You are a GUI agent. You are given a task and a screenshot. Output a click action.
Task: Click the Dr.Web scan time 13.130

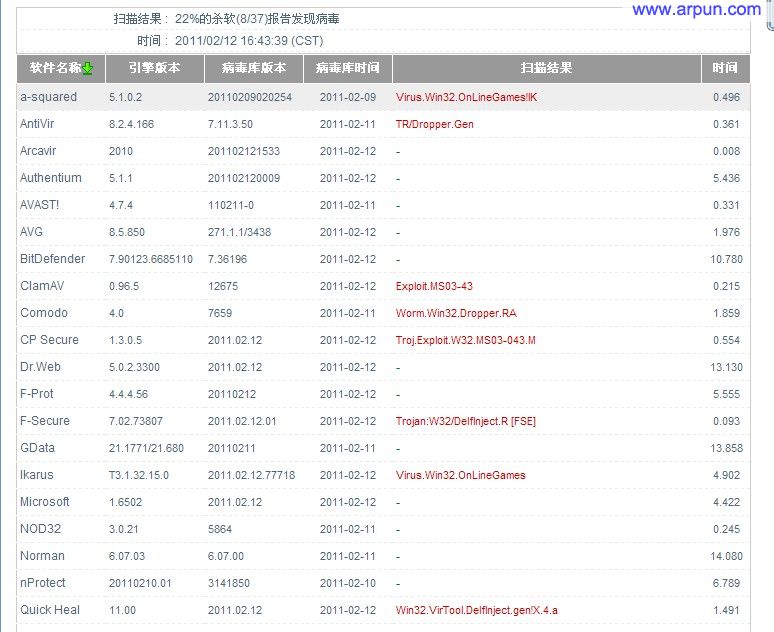pyautogui.click(x=726, y=367)
